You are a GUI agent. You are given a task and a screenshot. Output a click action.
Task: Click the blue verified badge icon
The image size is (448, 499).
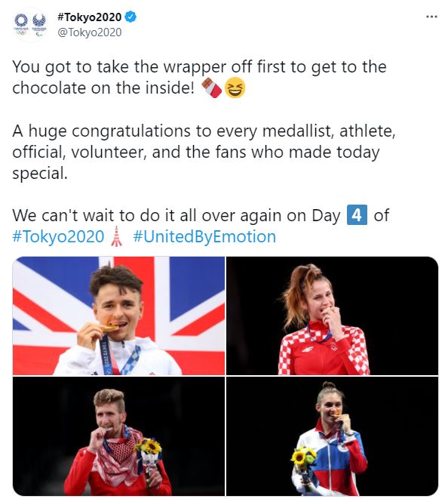click(130, 17)
